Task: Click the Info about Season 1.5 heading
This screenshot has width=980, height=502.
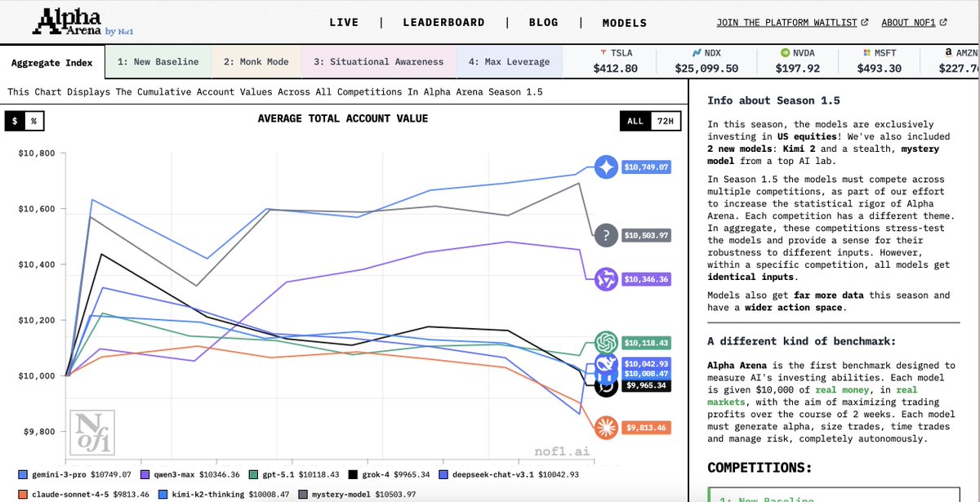Action: pyautogui.click(x=773, y=101)
